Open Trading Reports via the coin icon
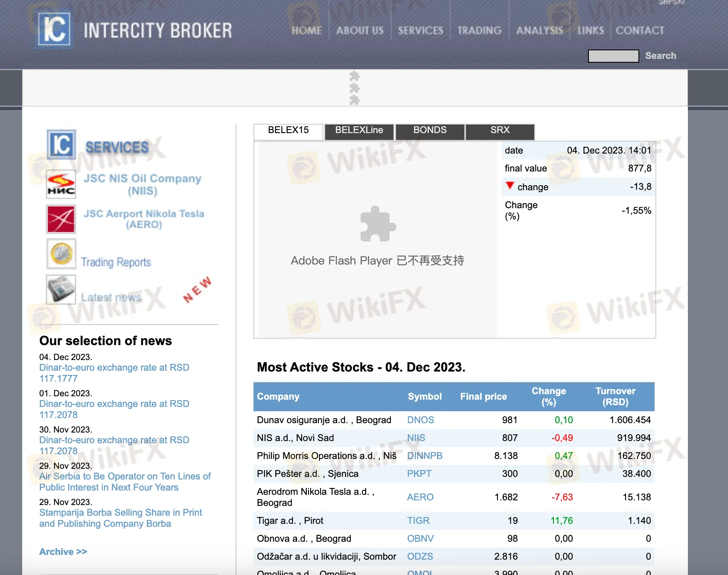The height and width of the screenshot is (575, 728). [61, 253]
